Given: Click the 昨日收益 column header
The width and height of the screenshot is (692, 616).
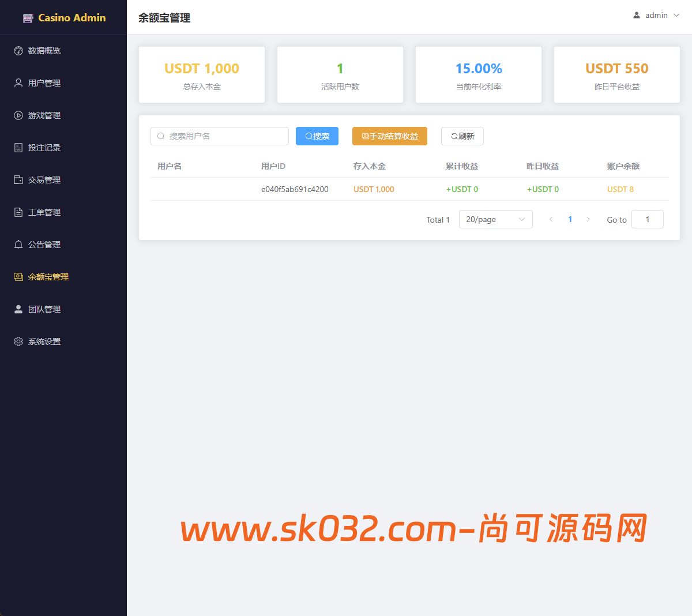Looking at the screenshot, I should 543,166.
